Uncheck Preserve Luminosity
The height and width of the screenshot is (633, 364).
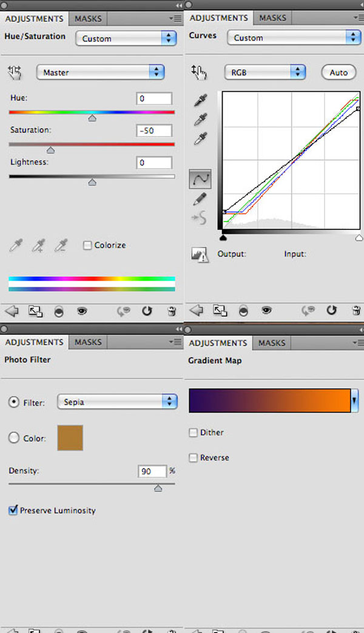(13, 510)
